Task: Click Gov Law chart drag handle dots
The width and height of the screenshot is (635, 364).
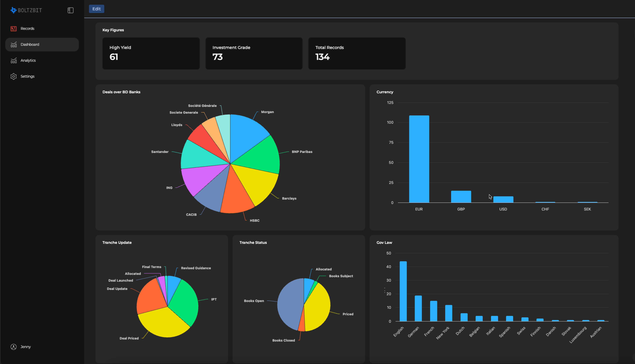Action: (x=385, y=290)
